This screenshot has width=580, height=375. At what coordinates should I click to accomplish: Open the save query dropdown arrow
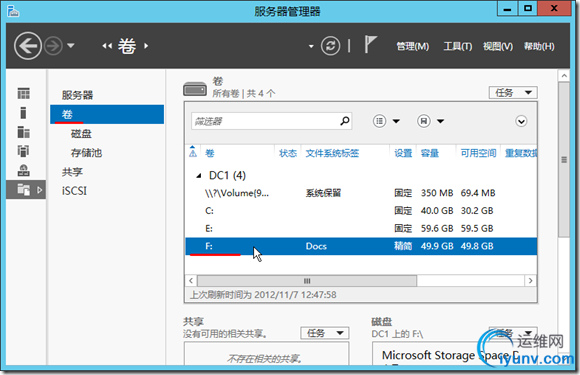click(441, 121)
